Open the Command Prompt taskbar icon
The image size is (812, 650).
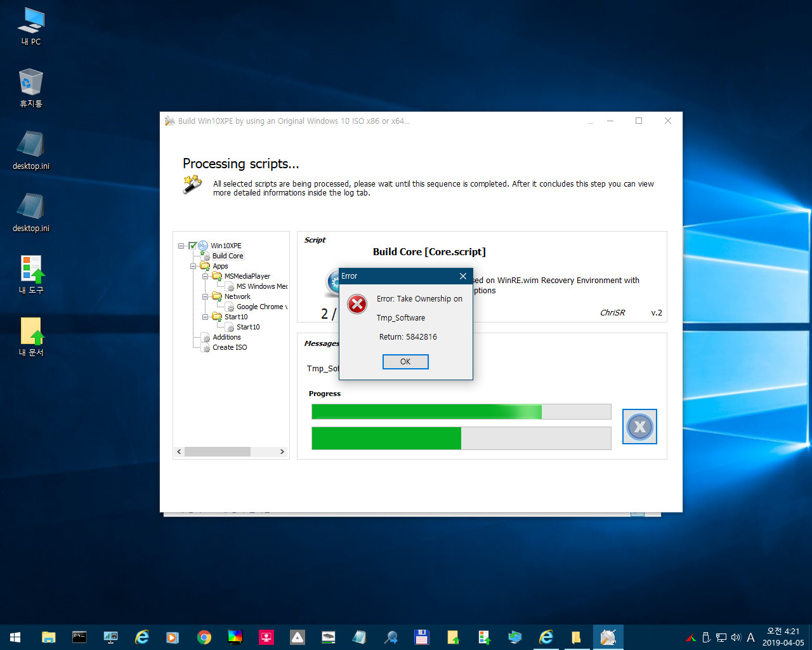(x=79, y=637)
